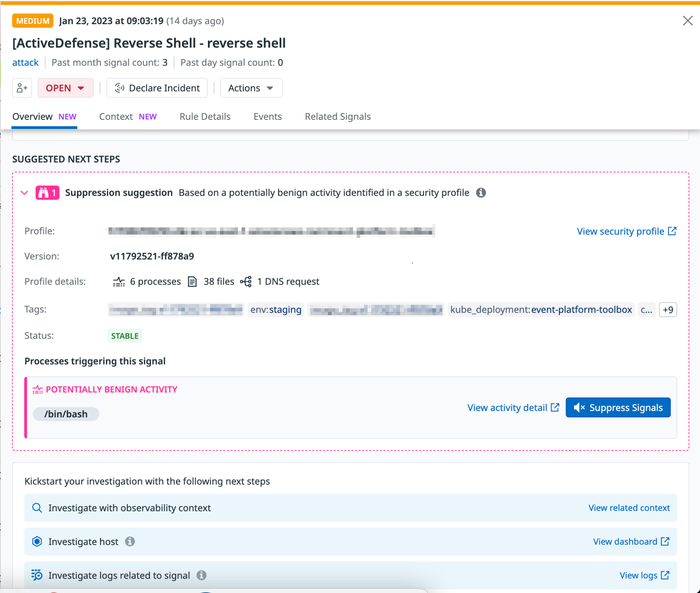
Task: Open the Rule Details tab
Action: coord(205,117)
